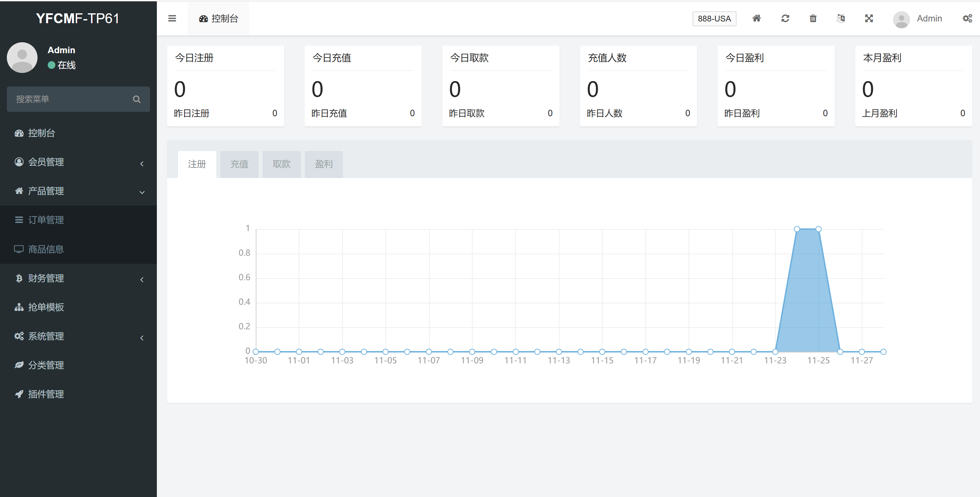Open the language translation icon
The height and width of the screenshot is (497, 980).
(x=841, y=18)
